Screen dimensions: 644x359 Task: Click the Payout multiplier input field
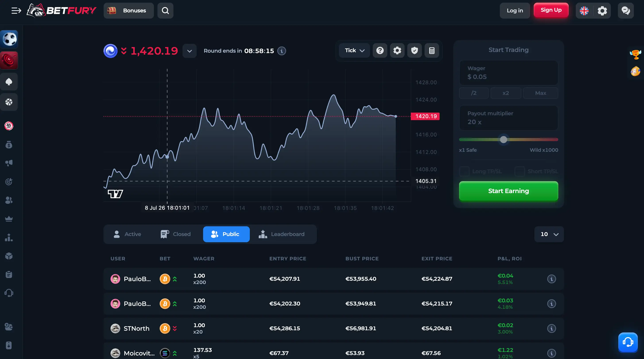[x=508, y=118]
